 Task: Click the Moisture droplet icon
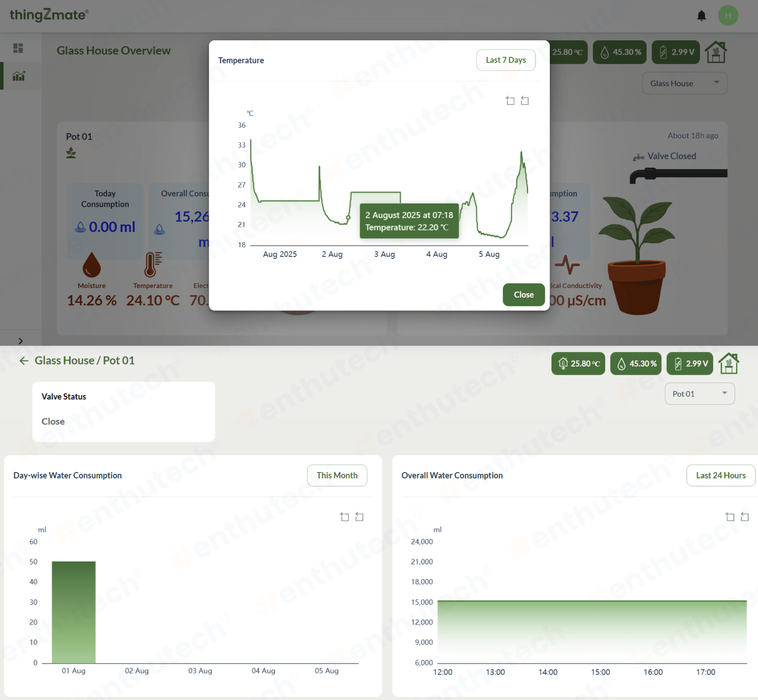92,265
